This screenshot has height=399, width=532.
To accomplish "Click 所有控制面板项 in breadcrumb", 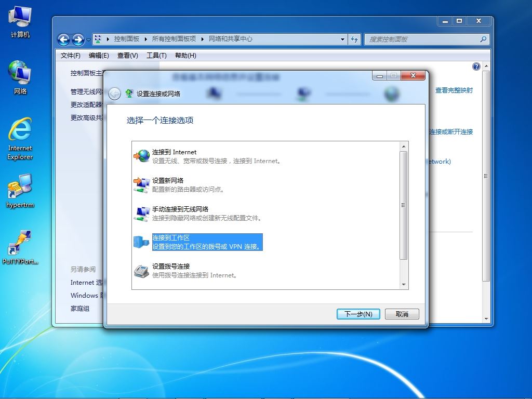I will coord(174,39).
